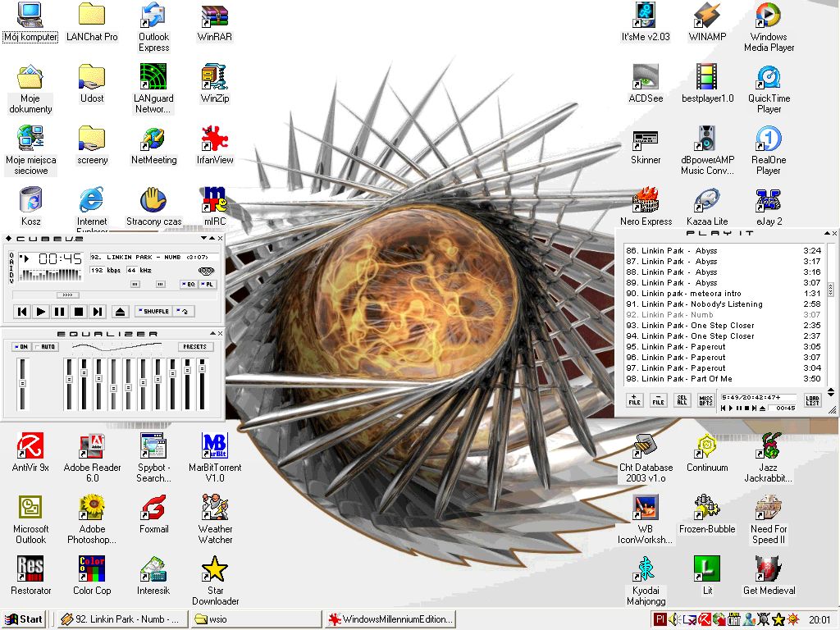Enable the equalizer AUTO option
The height and width of the screenshot is (630, 840).
(47, 347)
